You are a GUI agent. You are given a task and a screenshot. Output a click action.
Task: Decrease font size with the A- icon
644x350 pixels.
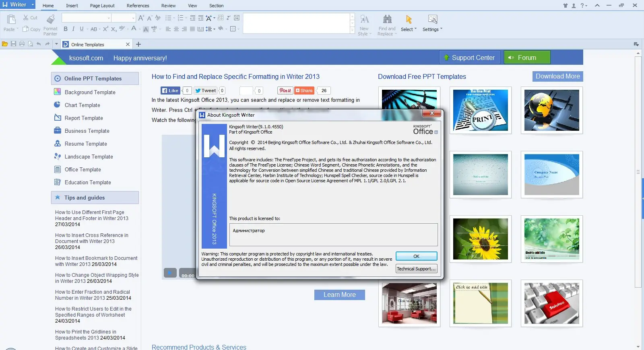tap(149, 18)
